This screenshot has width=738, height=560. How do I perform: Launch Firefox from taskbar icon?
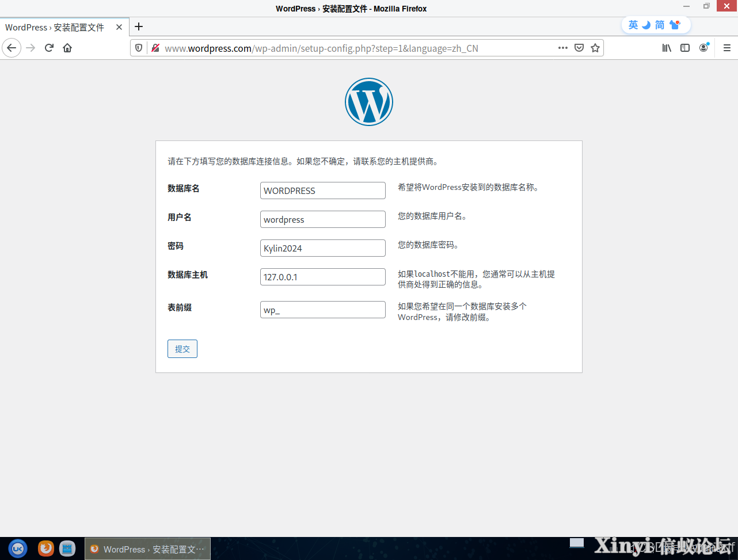pos(46,548)
